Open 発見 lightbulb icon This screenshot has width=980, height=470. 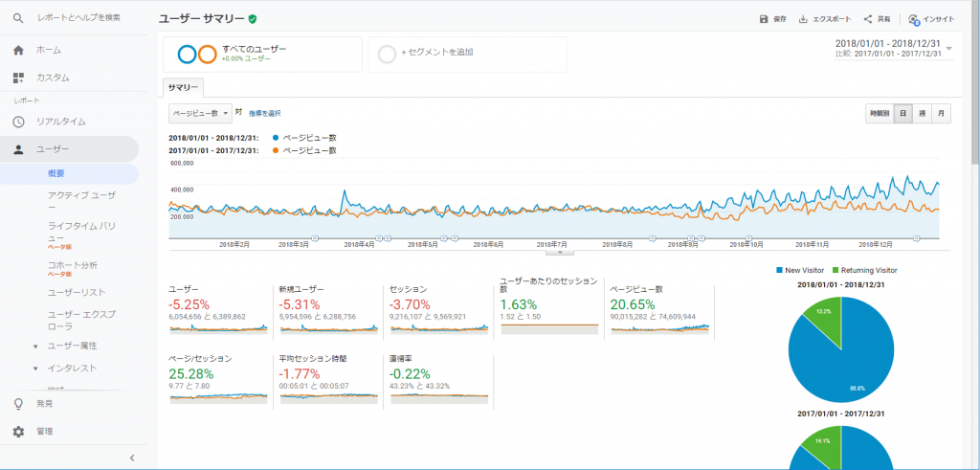click(18, 404)
